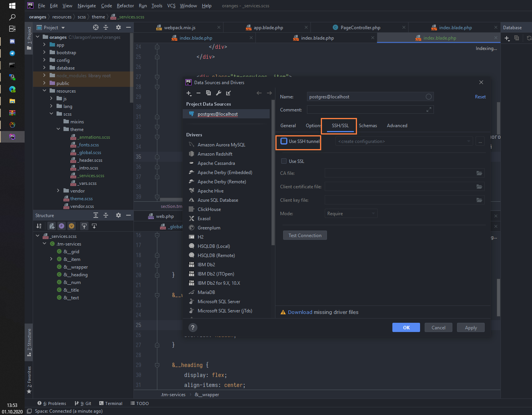This screenshot has height=415, width=532.
Task: Open the Refactor menu
Action: point(125,6)
